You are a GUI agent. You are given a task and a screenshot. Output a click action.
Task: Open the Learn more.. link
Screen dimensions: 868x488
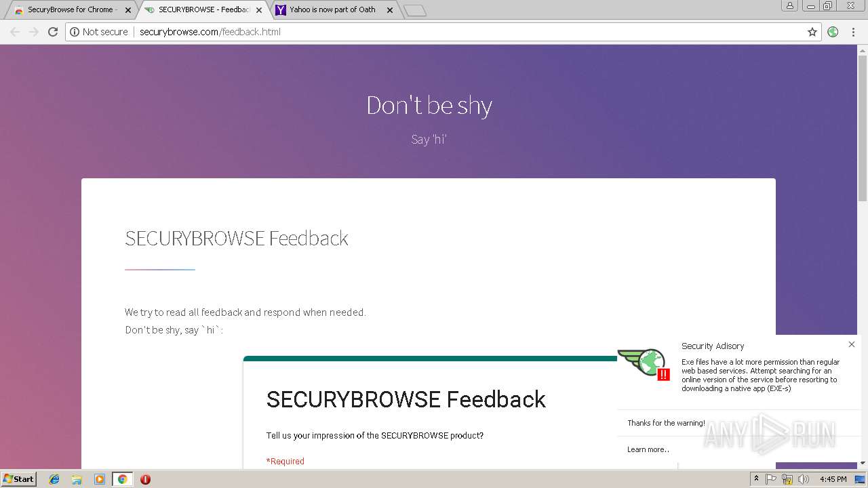point(648,449)
